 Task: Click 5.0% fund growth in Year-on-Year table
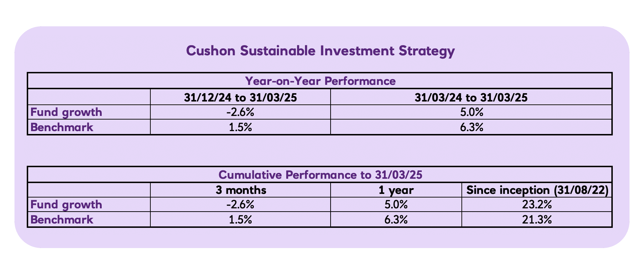(x=471, y=112)
